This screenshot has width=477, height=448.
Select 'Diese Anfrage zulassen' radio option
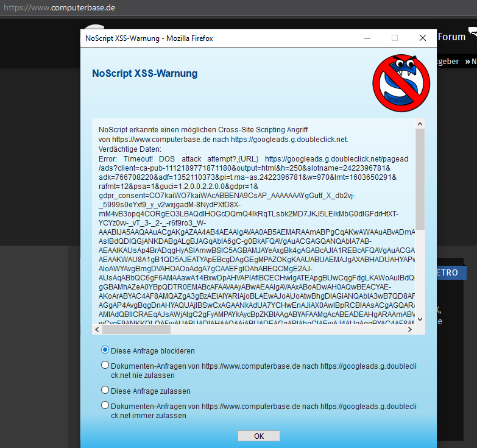pos(105,390)
